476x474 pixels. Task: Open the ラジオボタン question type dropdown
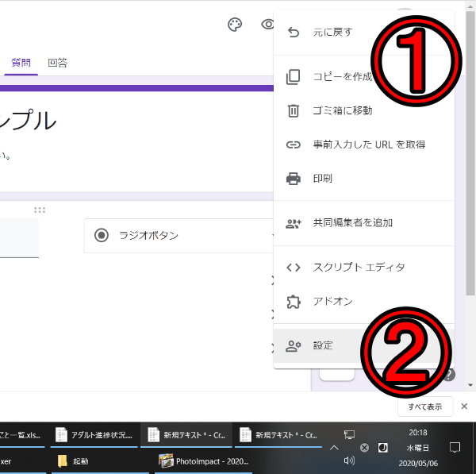tap(178, 235)
